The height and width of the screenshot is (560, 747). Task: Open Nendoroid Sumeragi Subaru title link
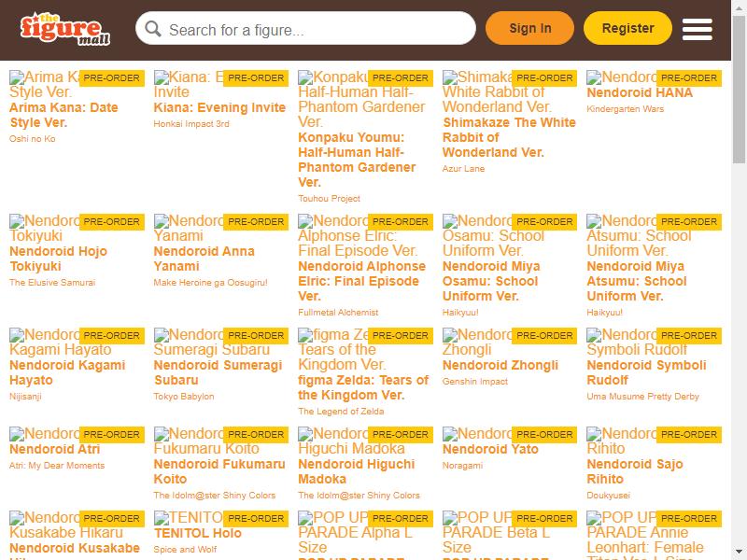[x=218, y=372]
